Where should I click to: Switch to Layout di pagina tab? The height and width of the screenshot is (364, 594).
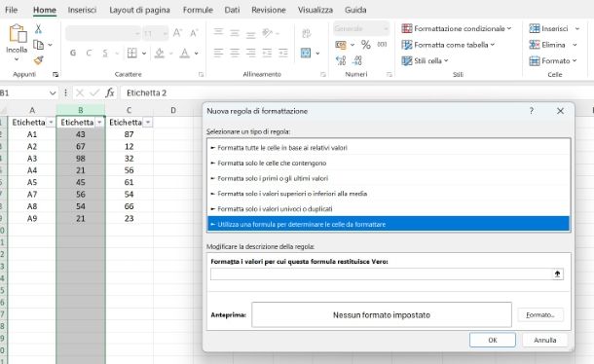(x=139, y=10)
